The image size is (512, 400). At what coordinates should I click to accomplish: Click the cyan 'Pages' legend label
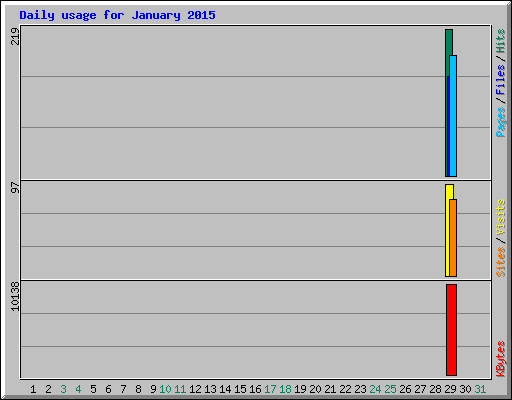click(500, 122)
